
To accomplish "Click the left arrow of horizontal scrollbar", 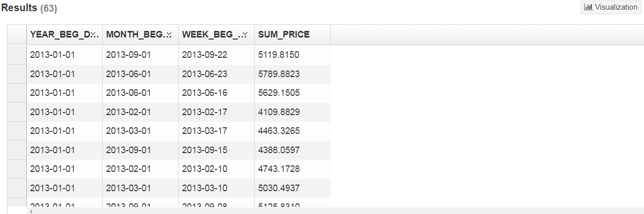I will pos(31,211).
